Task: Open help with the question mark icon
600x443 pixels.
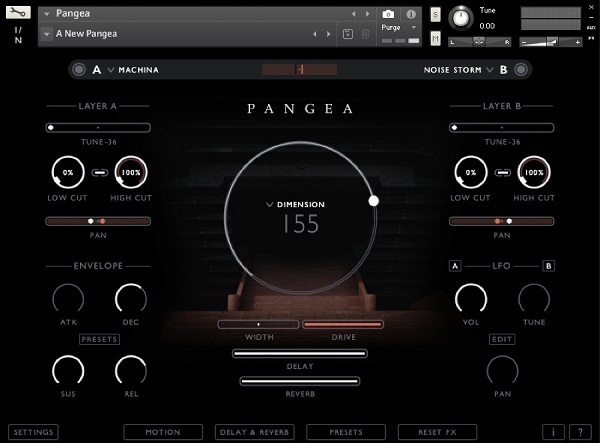Action: (580, 432)
